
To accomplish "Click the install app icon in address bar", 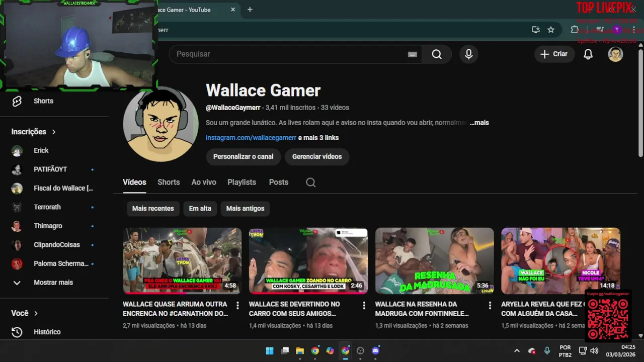I will [536, 30].
